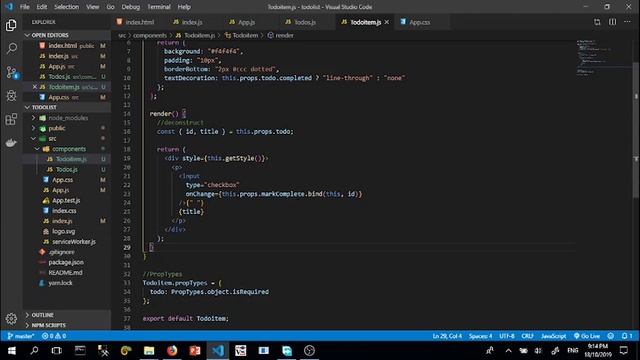Open the Extensions view in activity bar
Screen dimensions: 640x360
11,119
